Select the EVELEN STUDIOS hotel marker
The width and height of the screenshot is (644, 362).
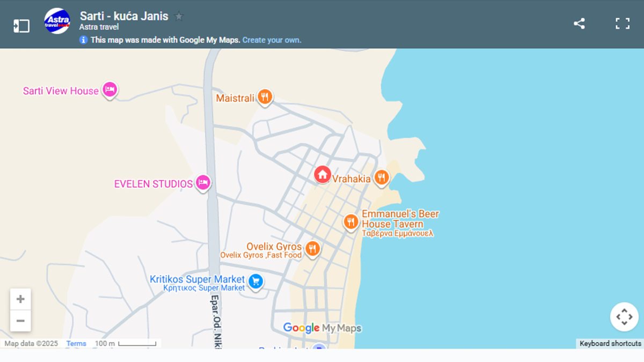(202, 182)
